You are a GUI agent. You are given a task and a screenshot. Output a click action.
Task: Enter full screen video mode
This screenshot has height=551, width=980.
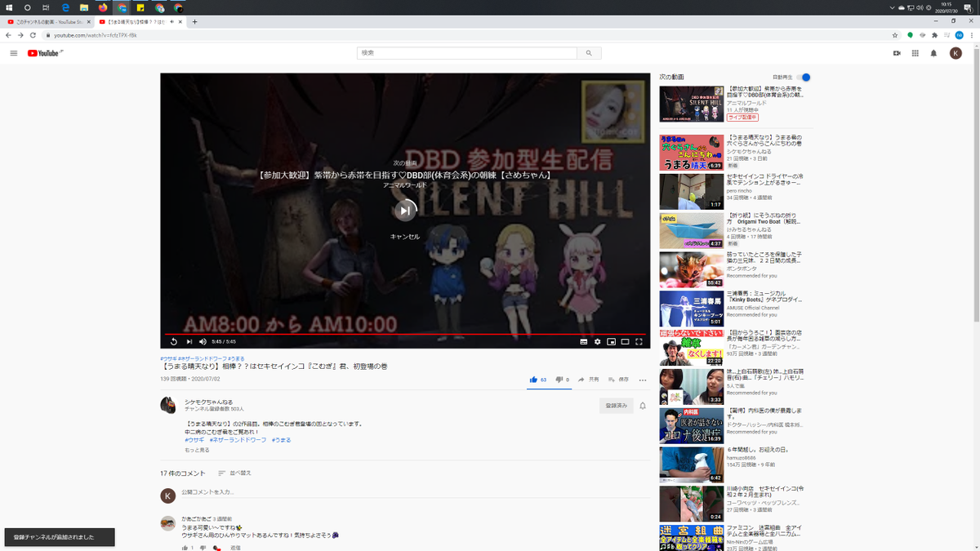639,341
